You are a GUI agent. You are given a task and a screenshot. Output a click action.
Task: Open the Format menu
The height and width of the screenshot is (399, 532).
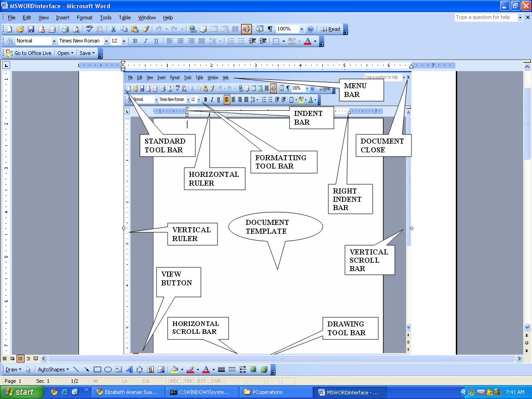tap(85, 18)
